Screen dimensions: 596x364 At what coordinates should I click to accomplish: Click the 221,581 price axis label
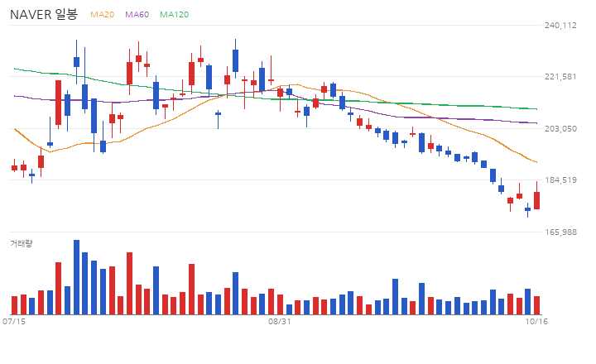click(x=560, y=76)
